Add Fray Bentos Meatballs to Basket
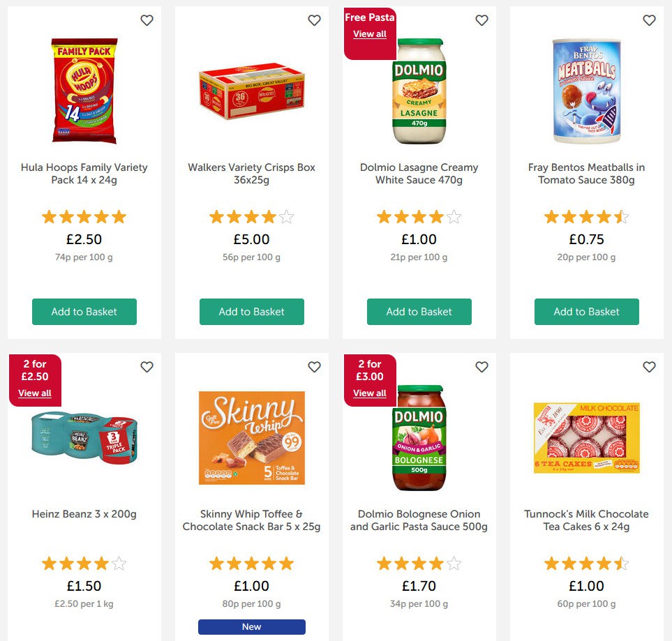The image size is (672, 641). (586, 312)
